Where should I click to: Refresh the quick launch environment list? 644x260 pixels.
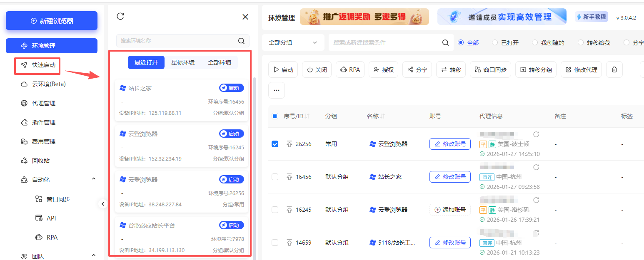click(121, 16)
